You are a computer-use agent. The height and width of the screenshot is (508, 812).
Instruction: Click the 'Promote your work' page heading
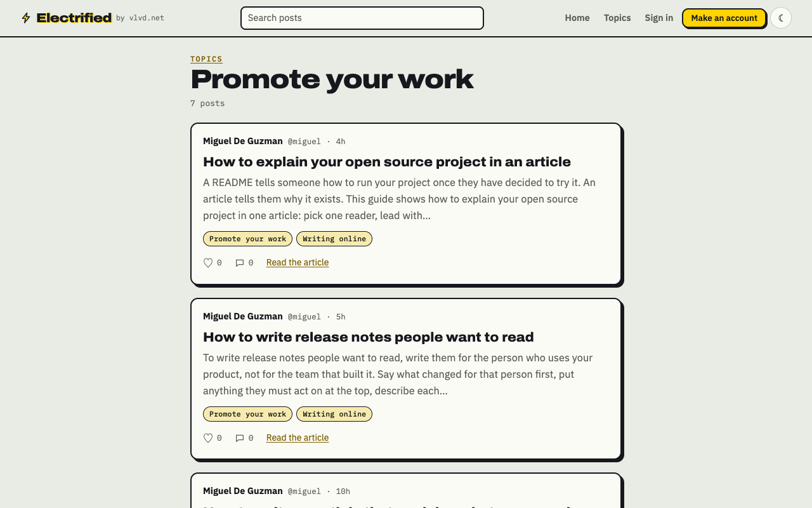pos(332,79)
